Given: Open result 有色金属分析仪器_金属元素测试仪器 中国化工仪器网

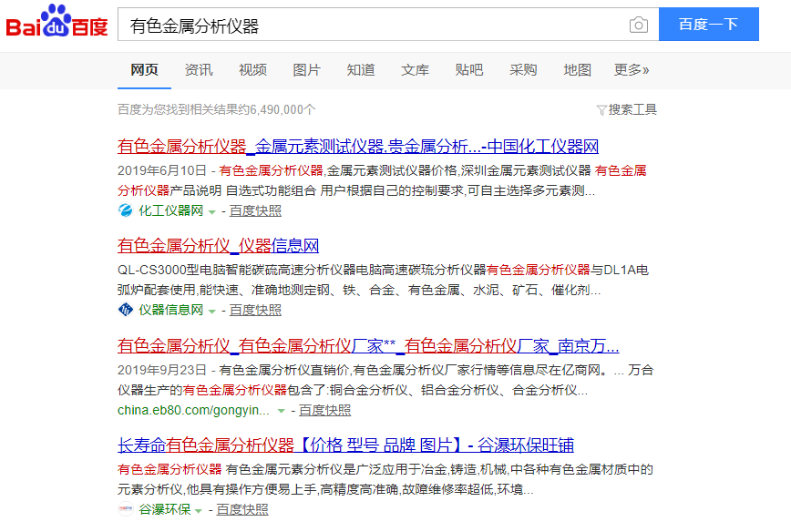Looking at the screenshot, I should [358, 147].
